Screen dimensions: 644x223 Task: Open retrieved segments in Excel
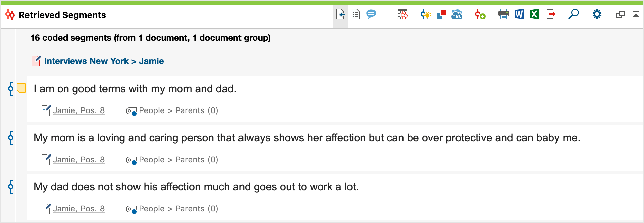click(x=535, y=14)
